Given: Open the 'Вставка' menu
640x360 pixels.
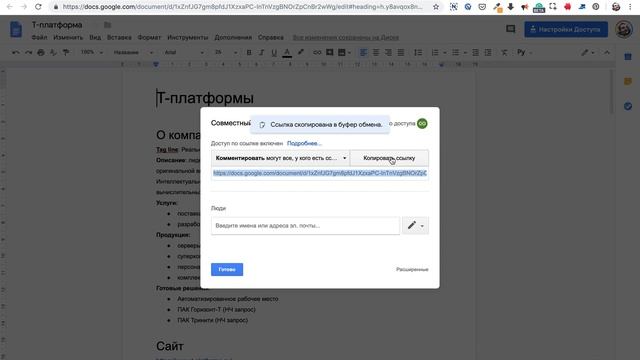Looking at the screenshot, I should [119, 37].
